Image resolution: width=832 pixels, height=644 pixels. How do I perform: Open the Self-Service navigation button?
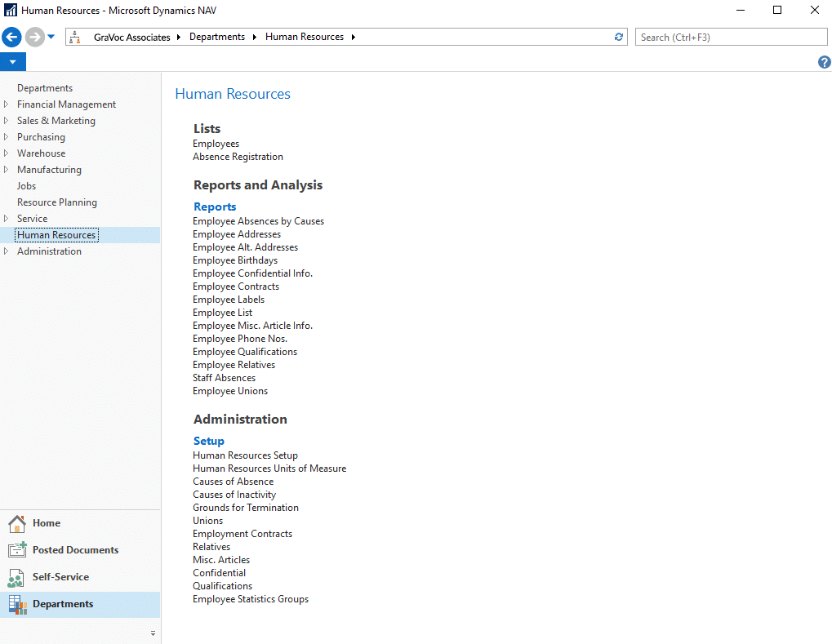[x=60, y=577]
